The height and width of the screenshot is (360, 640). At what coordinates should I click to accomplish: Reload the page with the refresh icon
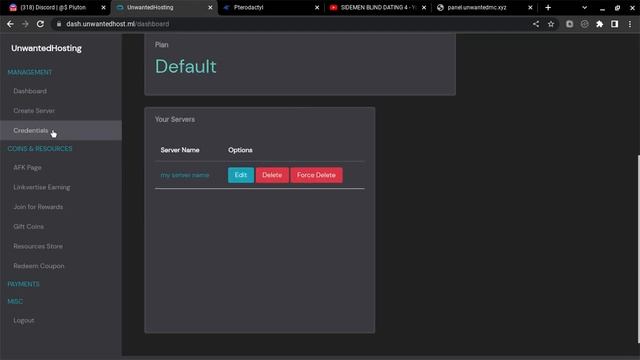coord(40,24)
